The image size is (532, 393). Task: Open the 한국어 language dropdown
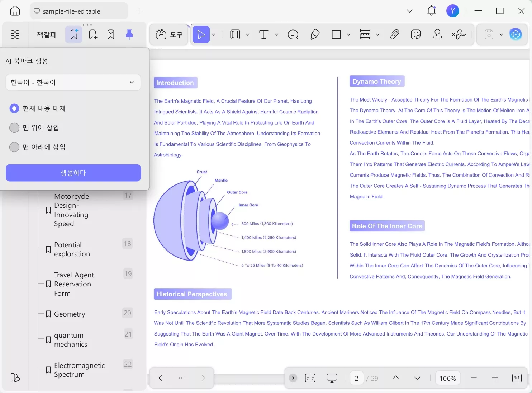point(73,83)
